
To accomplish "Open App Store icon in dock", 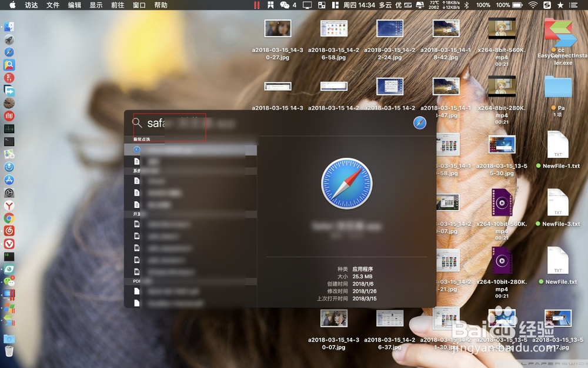I will (x=9, y=180).
